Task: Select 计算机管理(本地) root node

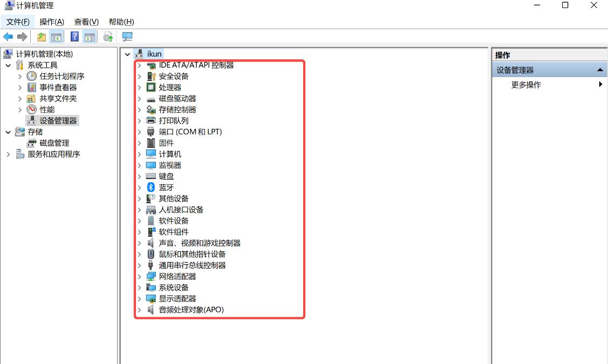Action: [44, 54]
